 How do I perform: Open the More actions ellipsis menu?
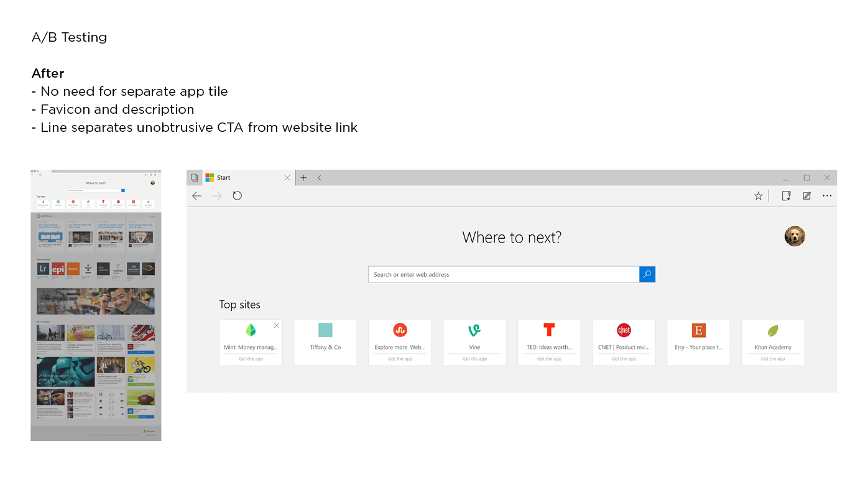[827, 196]
